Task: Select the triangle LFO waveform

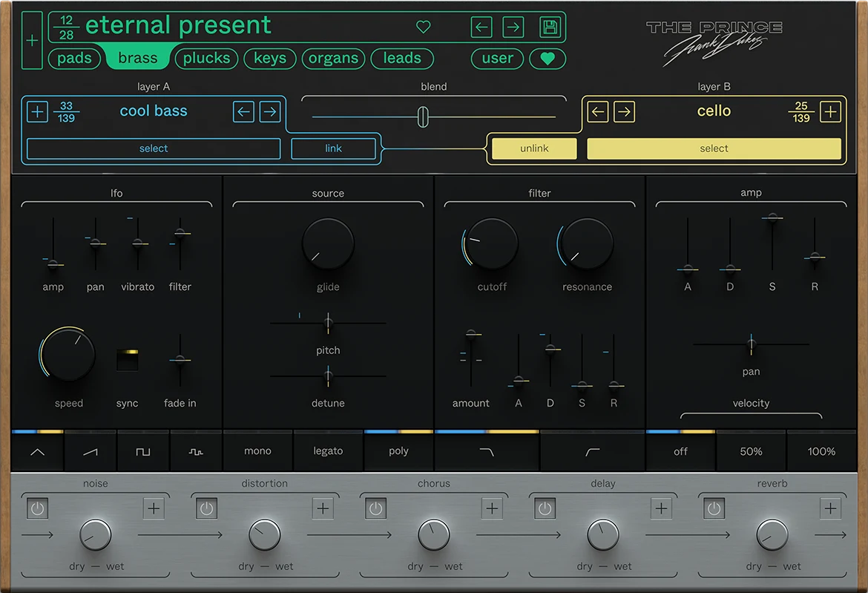Action: click(37, 451)
